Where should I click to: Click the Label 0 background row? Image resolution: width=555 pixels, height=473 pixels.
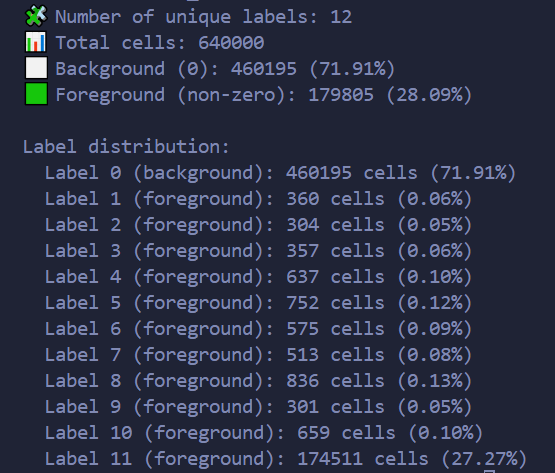(x=280, y=173)
